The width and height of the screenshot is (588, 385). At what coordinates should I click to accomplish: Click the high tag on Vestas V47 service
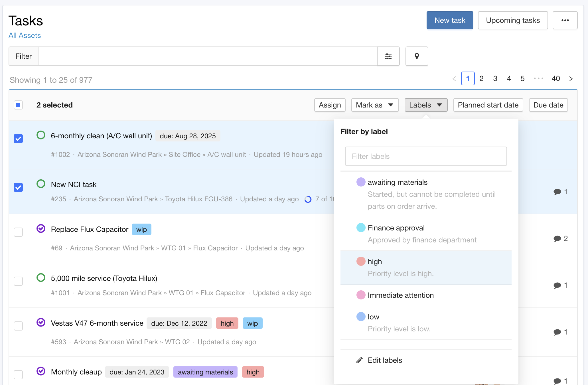pos(227,323)
